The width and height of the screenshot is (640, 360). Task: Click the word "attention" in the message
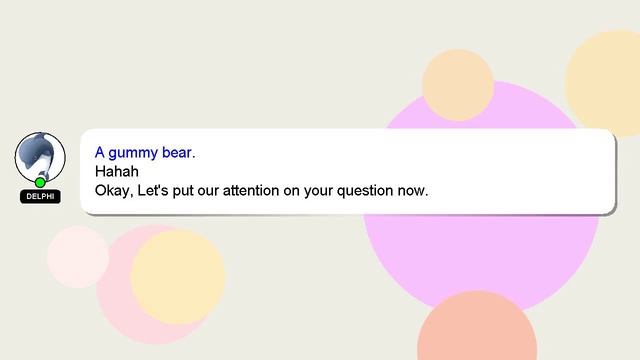click(x=251, y=191)
